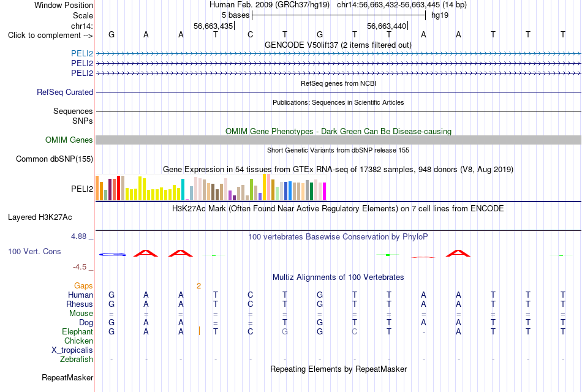Viewport: 582px width, 392px height.
Task: Click the H3K27Ac Mark track title
Action: pos(338,209)
